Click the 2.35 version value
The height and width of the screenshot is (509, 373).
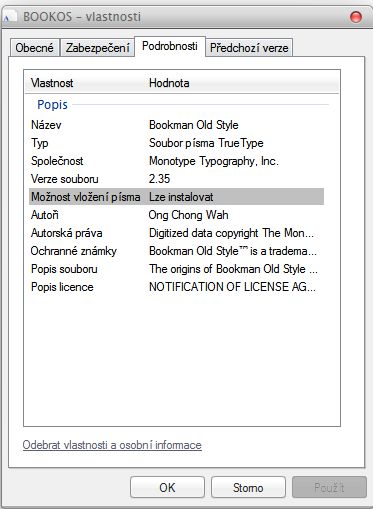coord(159,179)
